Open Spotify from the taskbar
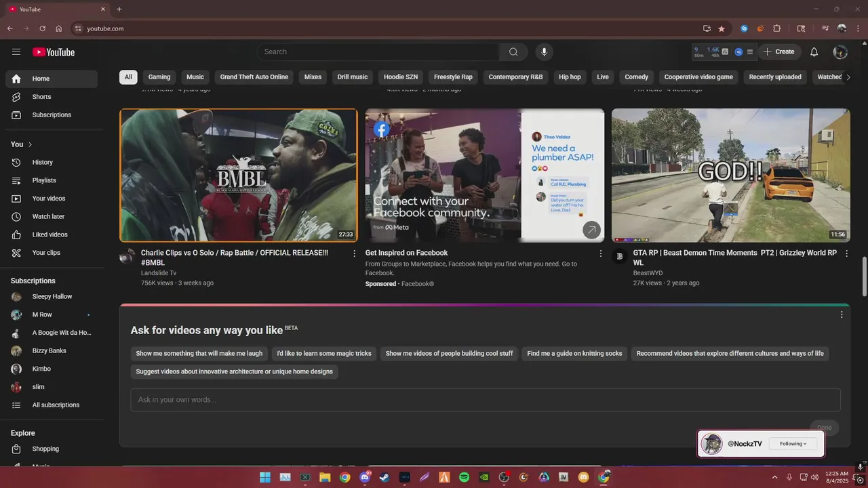Image resolution: width=868 pixels, height=488 pixels. 464,477
